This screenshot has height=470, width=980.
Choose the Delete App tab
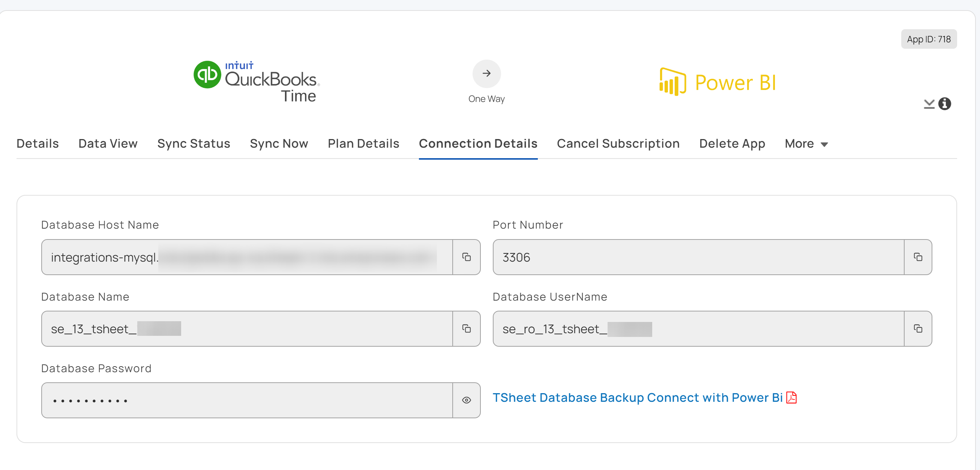coord(732,144)
